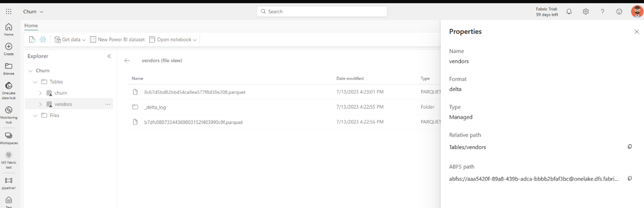Collapse the Churn lakehouse node
Image resolution: width=644 pixels, height=208 pixels.
click(30, 71)
